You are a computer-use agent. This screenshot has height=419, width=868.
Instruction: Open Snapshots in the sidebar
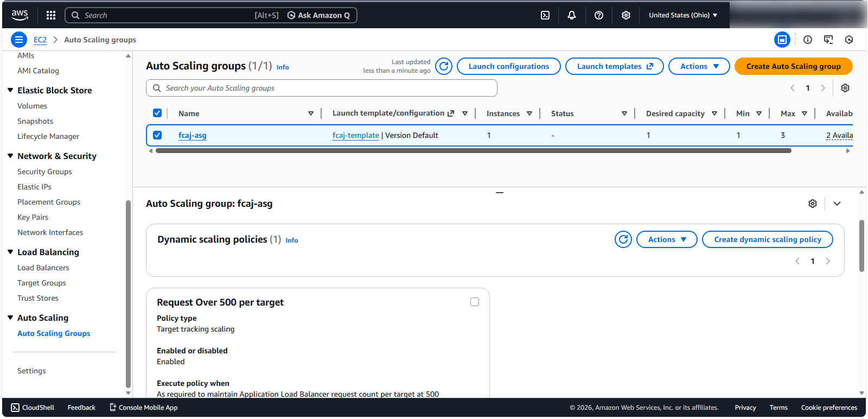point(35,121)
